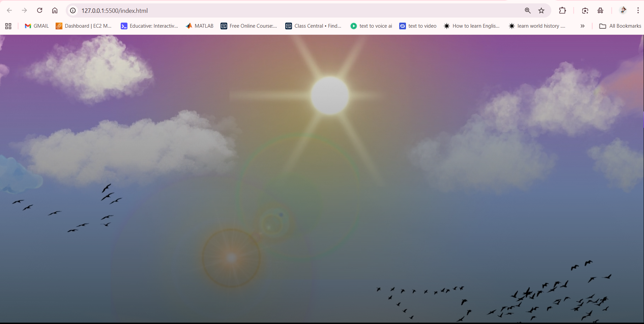Screen dimensions: 644x324
Task: Open the GMAIL bookmark
Action: 37,26
